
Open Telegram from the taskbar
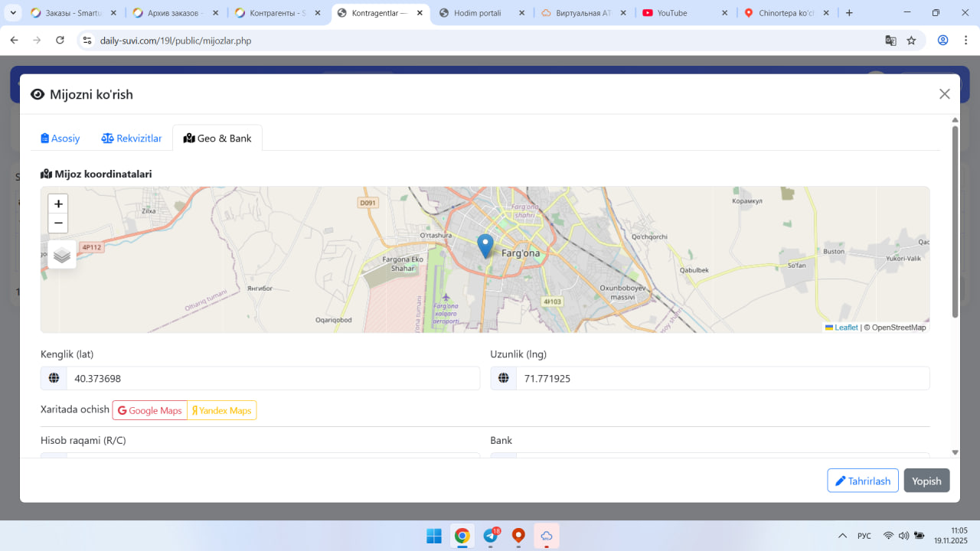point(491,536)
